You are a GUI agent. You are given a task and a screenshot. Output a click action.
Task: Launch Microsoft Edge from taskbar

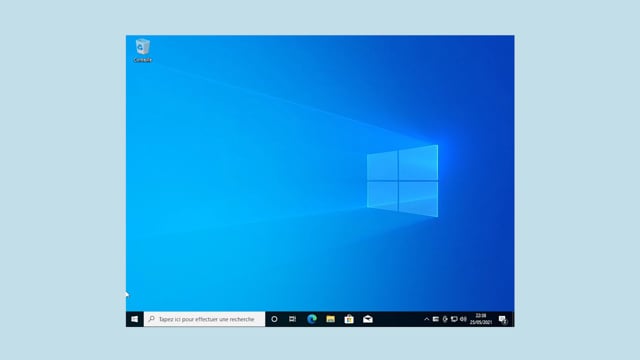point(312,319)
